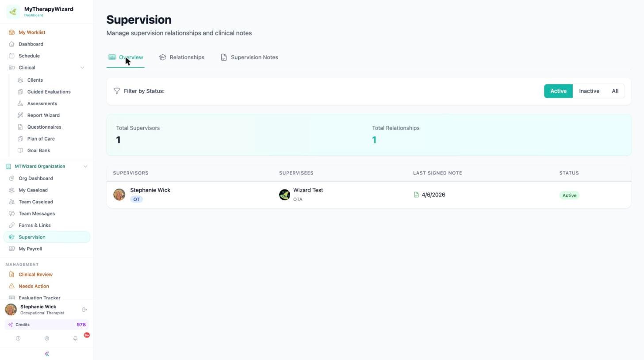This screenshot has height=360, width=644.
Task: Click the Team Messages chat icon
Action: coord(11,214)
